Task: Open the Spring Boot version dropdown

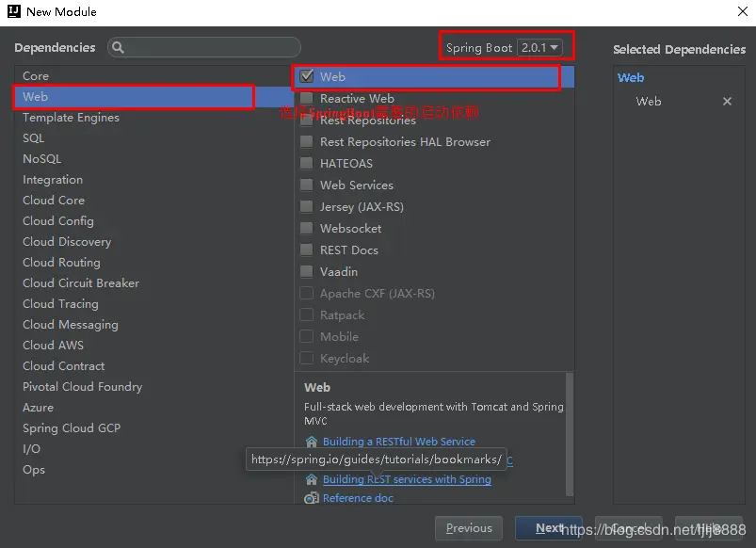Action: tap(539, 47)
